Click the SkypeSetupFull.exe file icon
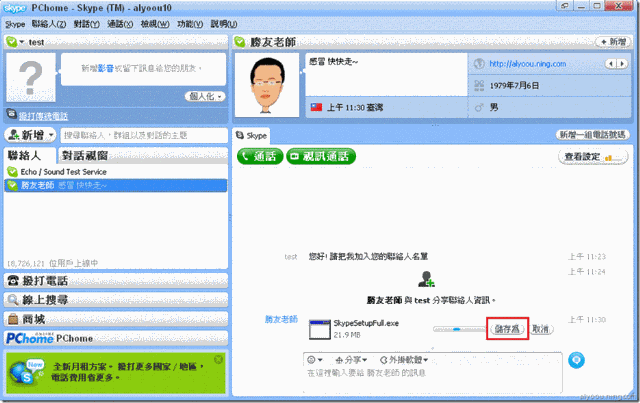 [320, 330]
